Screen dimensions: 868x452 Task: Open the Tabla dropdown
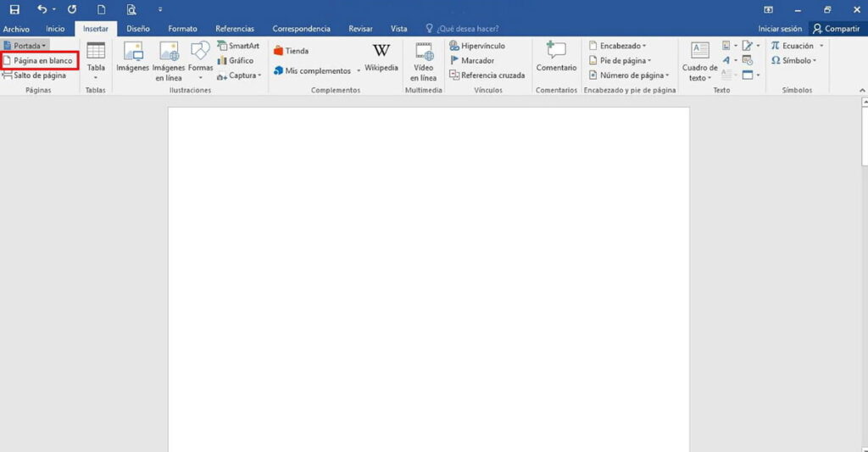(x=96, y=60)
